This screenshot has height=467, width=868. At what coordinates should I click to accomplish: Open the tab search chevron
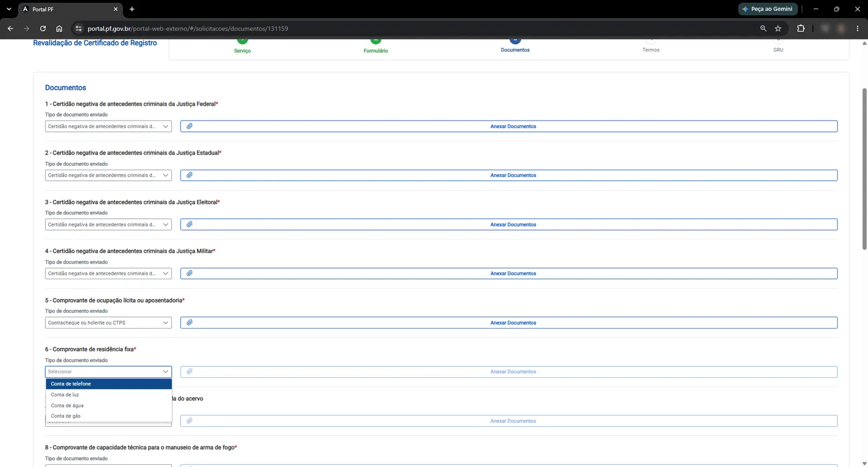pyautogui.click(x=9, y=9)
